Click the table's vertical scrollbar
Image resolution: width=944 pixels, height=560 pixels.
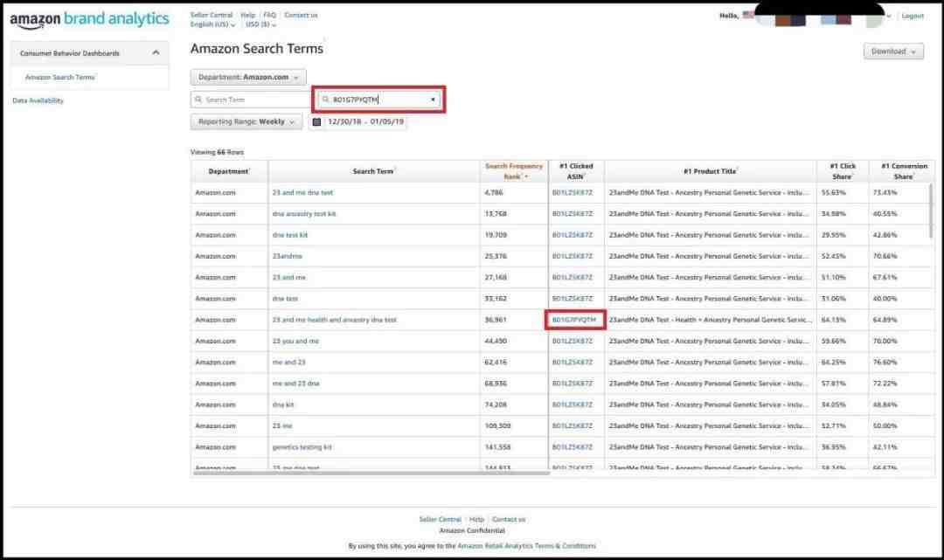pyautogui.click(x=932, y=211)
